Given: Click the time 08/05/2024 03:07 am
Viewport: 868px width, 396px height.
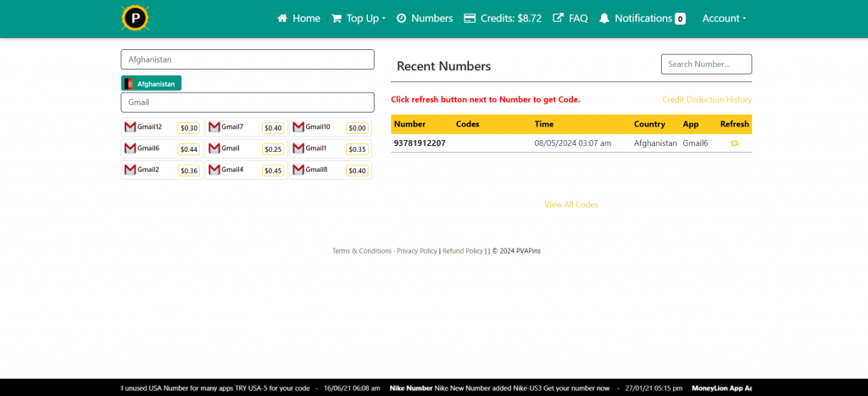Looking at the screenshot, I should [x=573, y=143].
